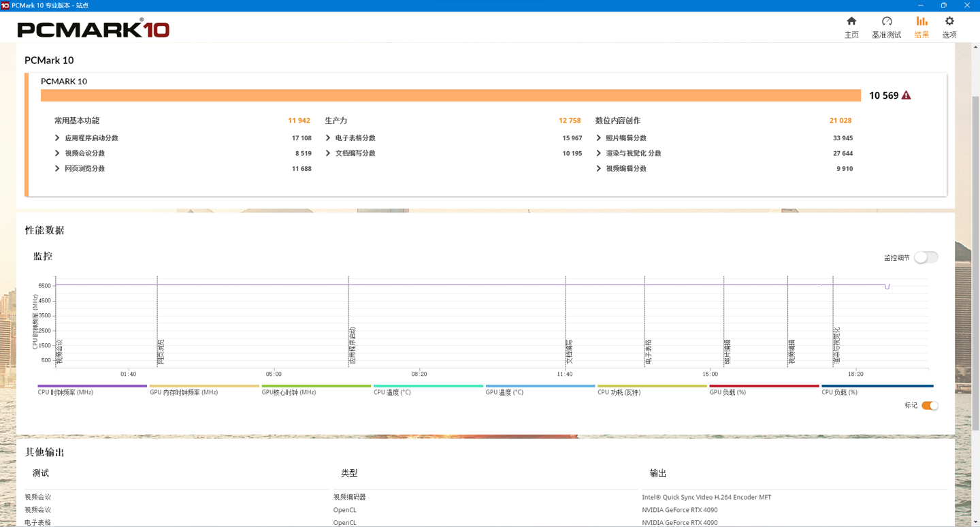Expand 照片编辑分数 row
The height and width of the screenshot is (527, 980).
click(599, 138)
